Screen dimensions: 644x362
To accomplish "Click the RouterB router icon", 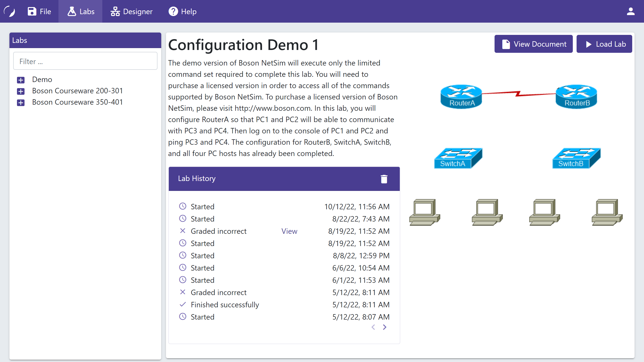I will [576, 96].
